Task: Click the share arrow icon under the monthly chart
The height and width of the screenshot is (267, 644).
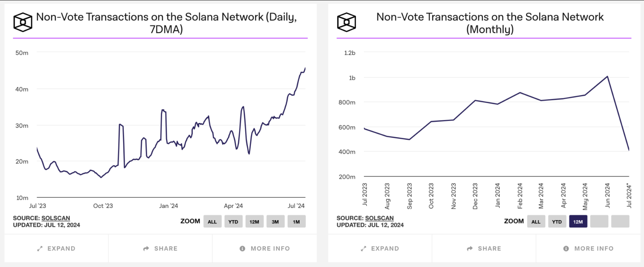Action: pyautogui.click(x=470, y=249)
